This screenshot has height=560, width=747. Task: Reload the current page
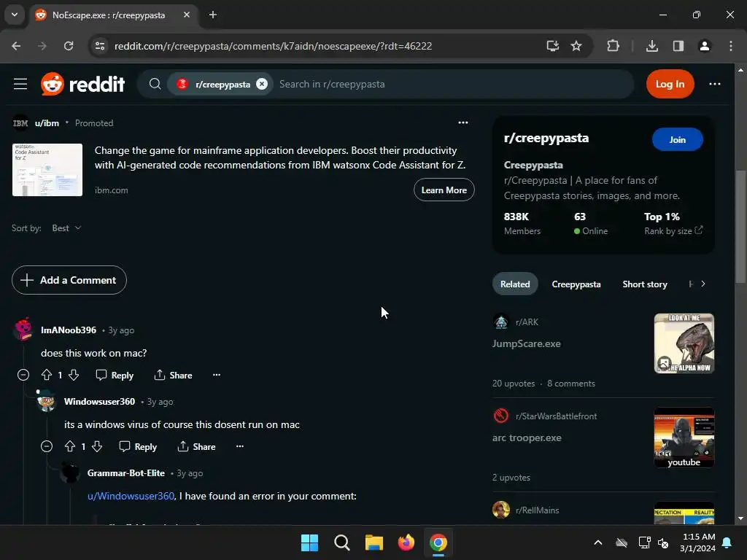coord(69,46)
